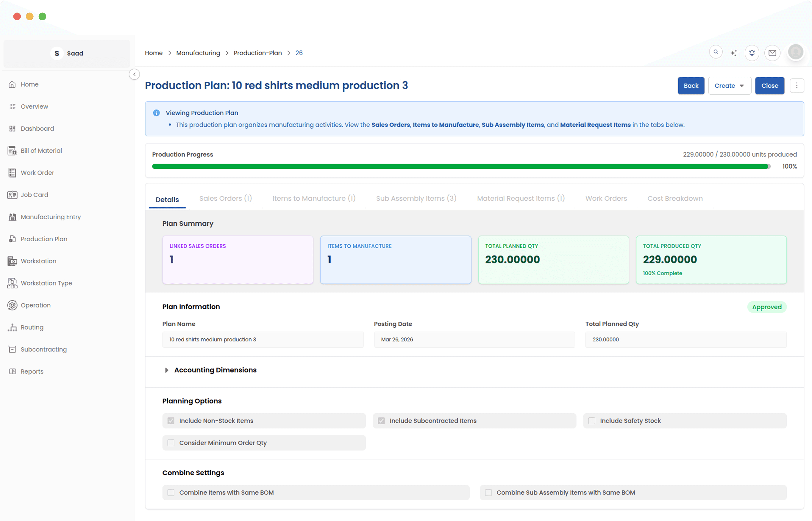Toggle Include Non-Stock Items checkbox
This screenshot has width=812, height=521.
pos(171,420)
